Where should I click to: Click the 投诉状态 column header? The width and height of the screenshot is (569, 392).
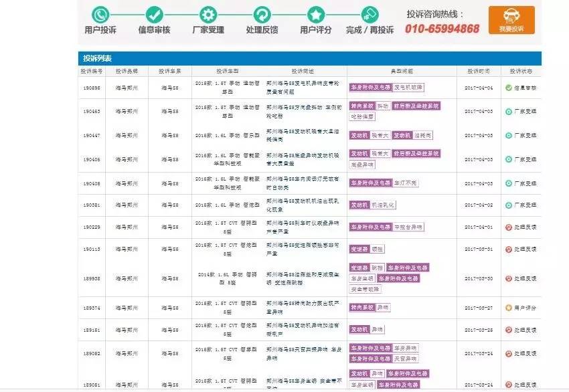point(521,71)
